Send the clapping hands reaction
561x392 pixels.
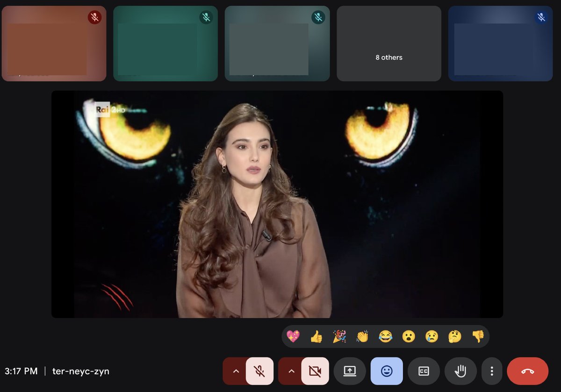pyautogui.click(x=362, y=336)
